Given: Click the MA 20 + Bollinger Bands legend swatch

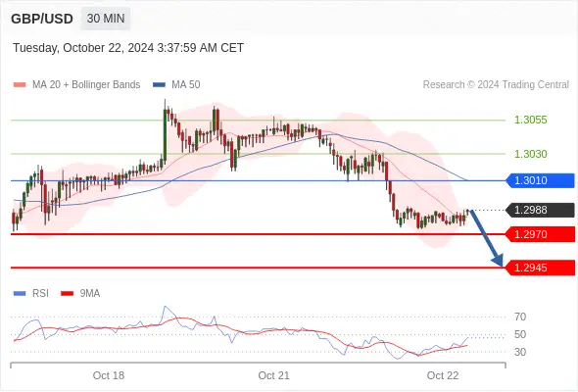Looking at the screenshot, I should pos(20,85).
